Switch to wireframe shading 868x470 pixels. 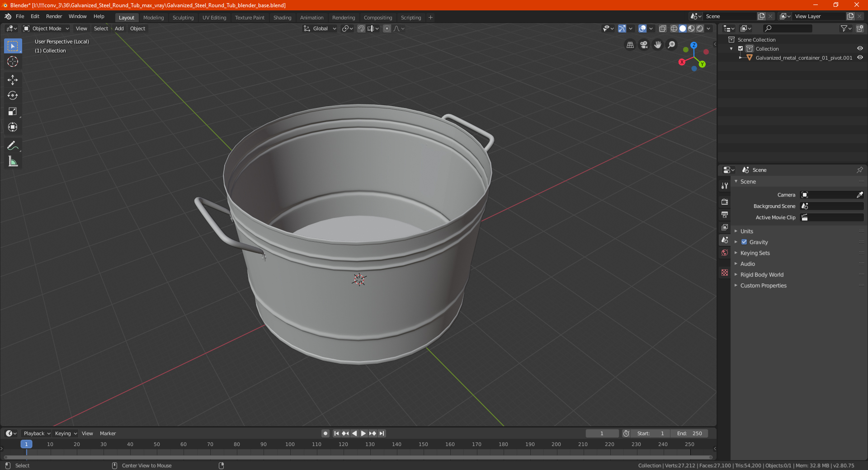point(674,28)
